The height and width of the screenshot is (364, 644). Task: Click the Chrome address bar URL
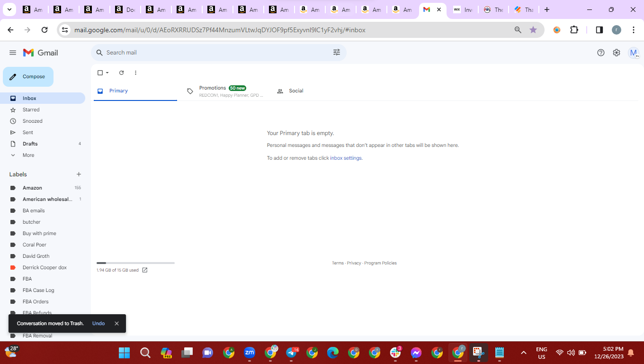(220, 30)
